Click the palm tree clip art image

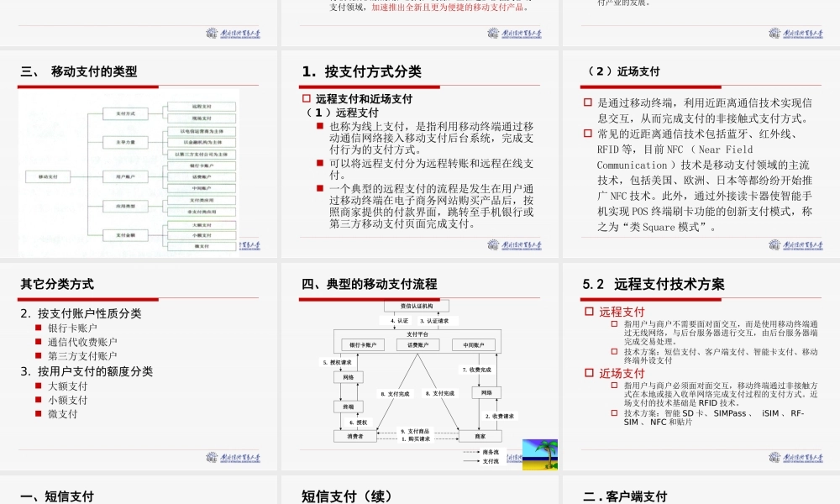coord(542,454)
